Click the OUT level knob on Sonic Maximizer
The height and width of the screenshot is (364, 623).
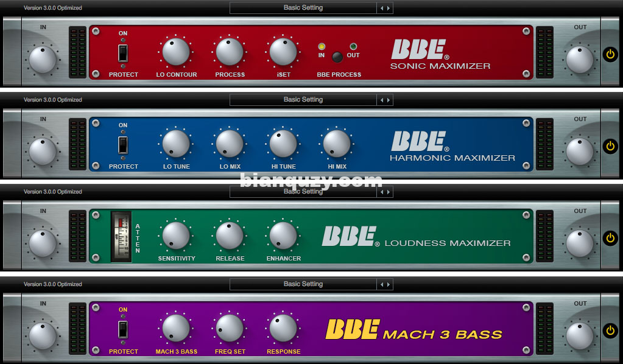580,60
